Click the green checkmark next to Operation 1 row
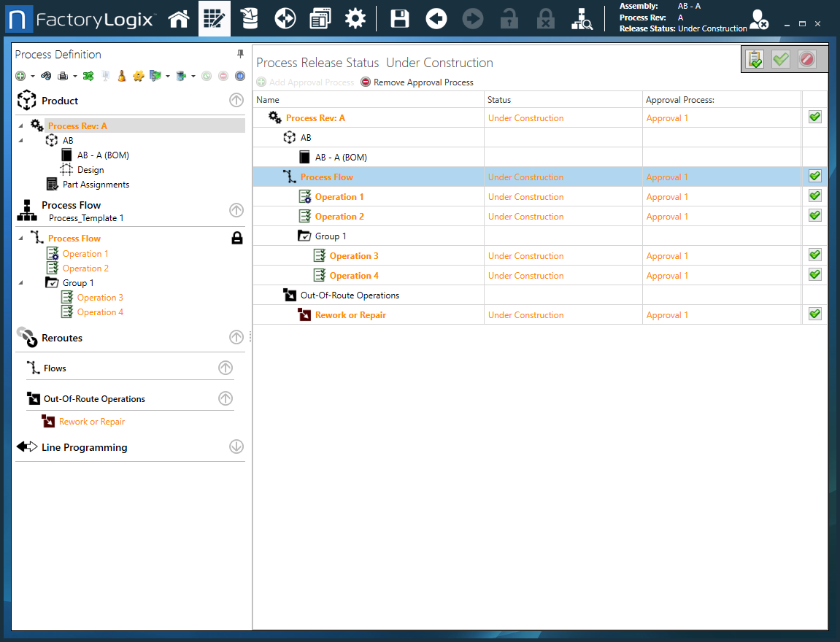The image size is (840, 642). [814, 196]
